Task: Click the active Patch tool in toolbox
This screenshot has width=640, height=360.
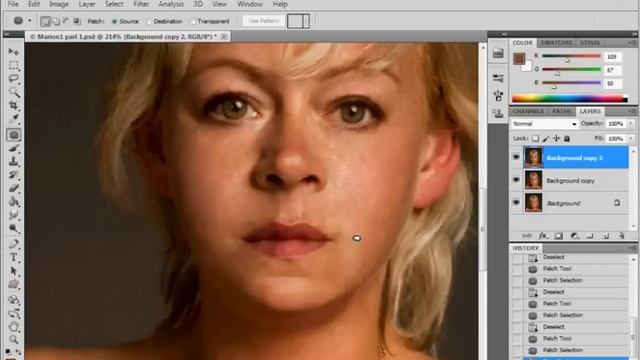Action: point(13,135)
